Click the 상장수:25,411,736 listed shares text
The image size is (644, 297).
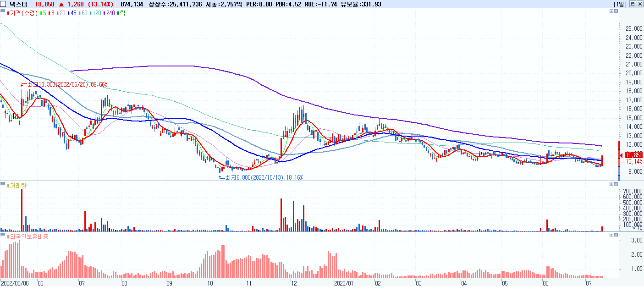(176, 4)
